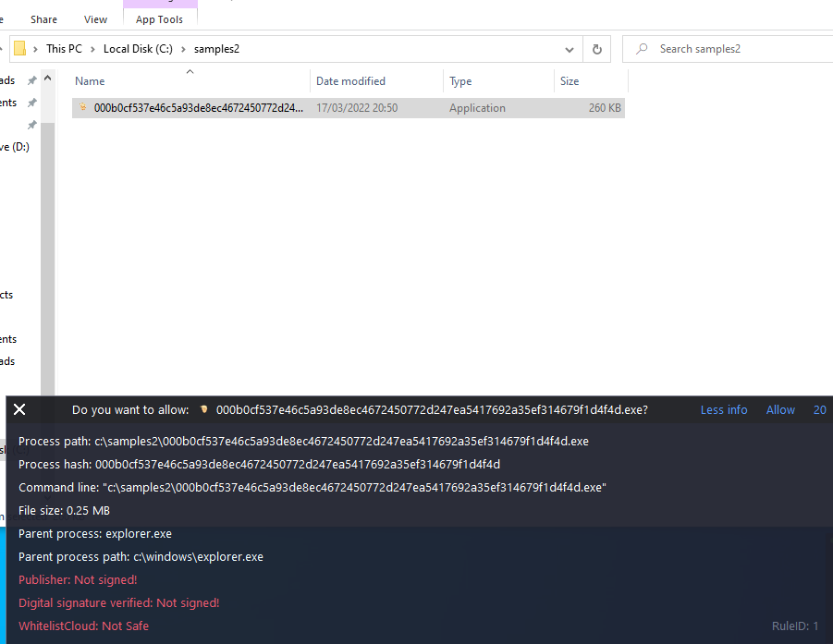Refresh the samples2 folder view
This screenshot has width=833, height=644.
click(597, 49)
